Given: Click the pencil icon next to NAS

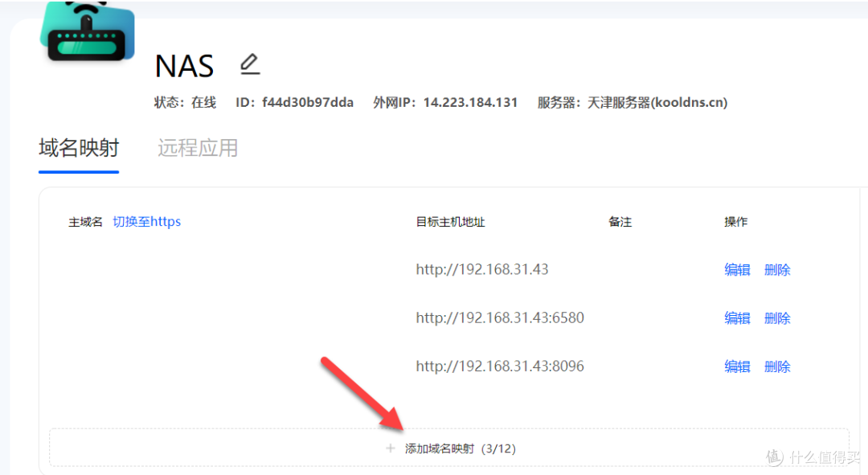Looking at the screenshot, I should pyautogui.click(x=250, y=64).
